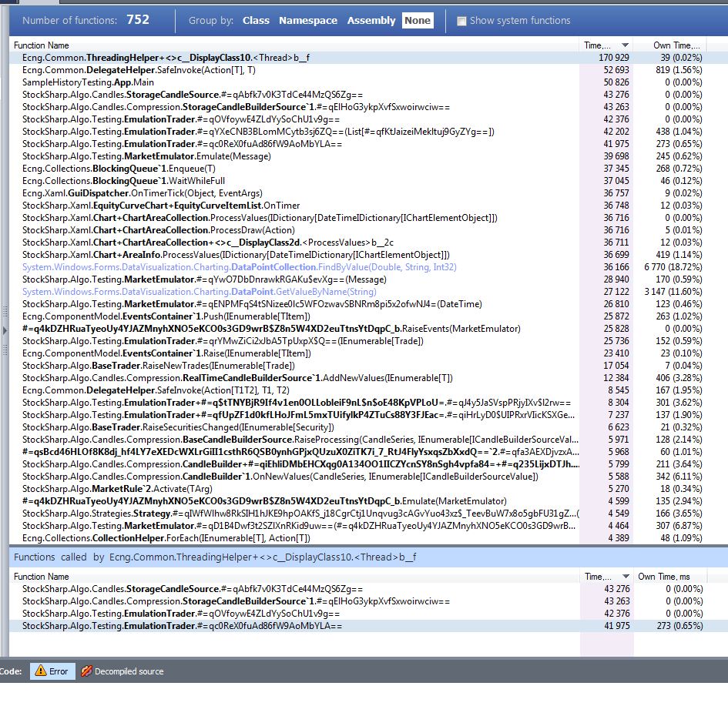Switch to the Decompiled source tab
Screen dimensions: 728x716
(122, 671)
